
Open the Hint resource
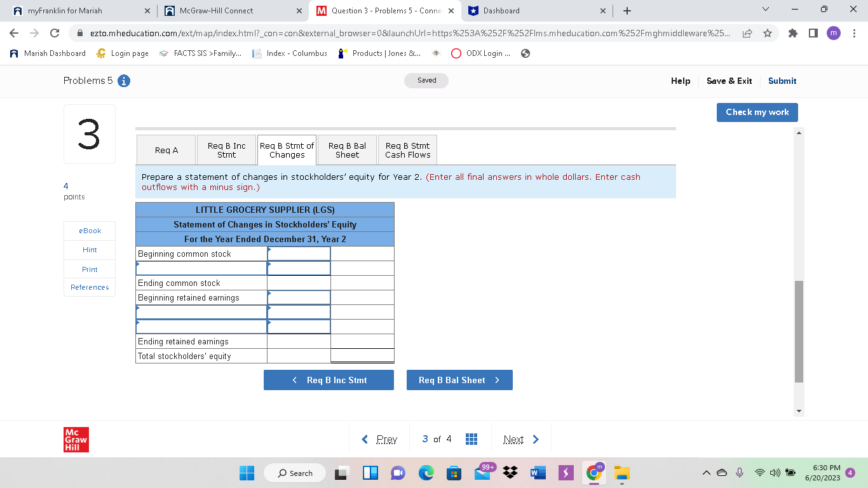click(90, 250)
